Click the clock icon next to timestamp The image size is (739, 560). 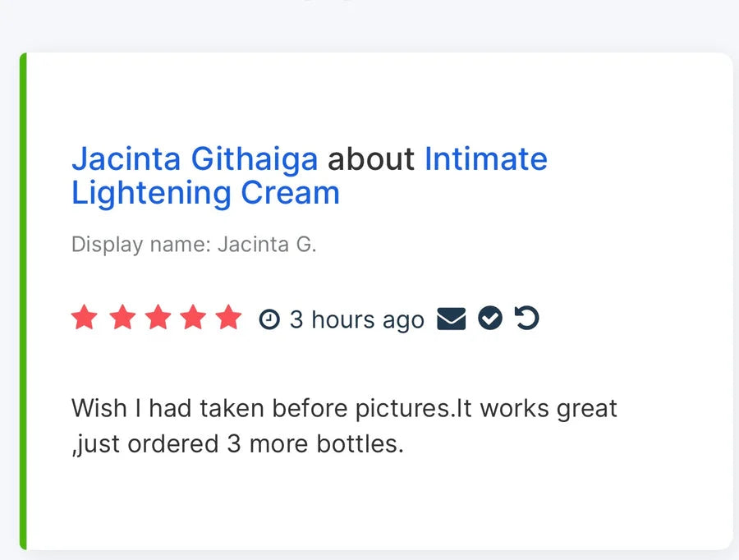point(269,319)
